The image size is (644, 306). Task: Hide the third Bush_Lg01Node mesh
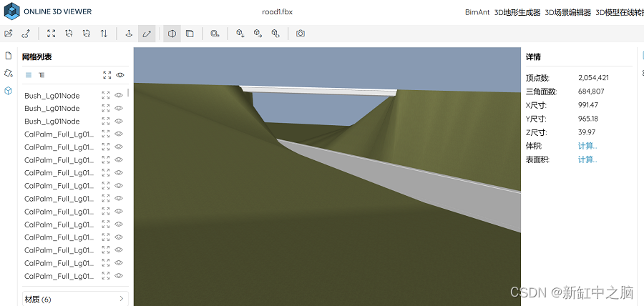pos(119,121)
